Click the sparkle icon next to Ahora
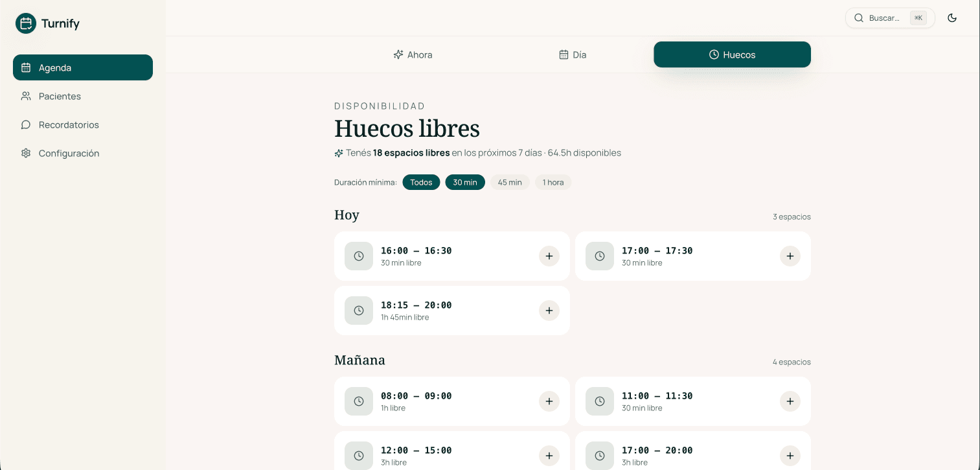This screenshot has height=470, width=980. pos(398,54)
